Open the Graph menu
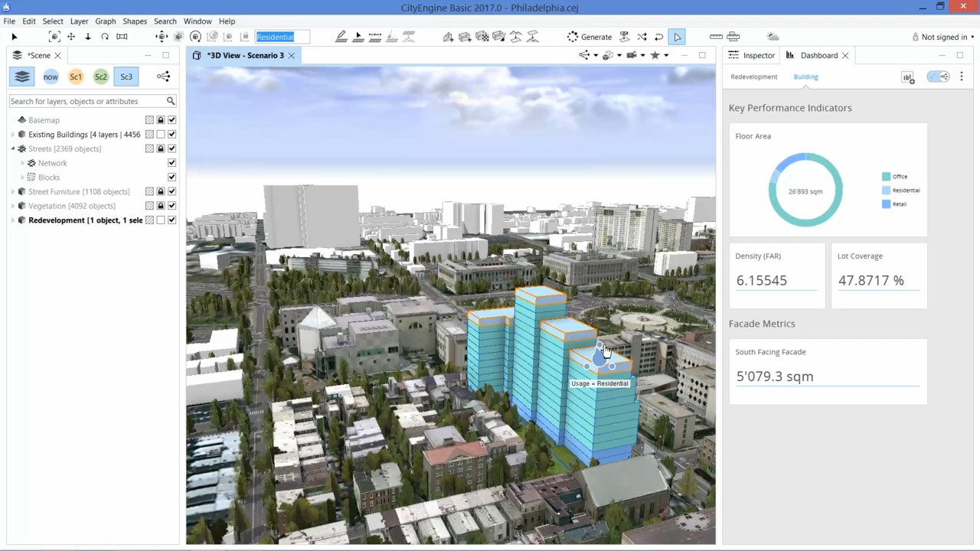This screenshot has height=551, width=980. tap(105, 21)
